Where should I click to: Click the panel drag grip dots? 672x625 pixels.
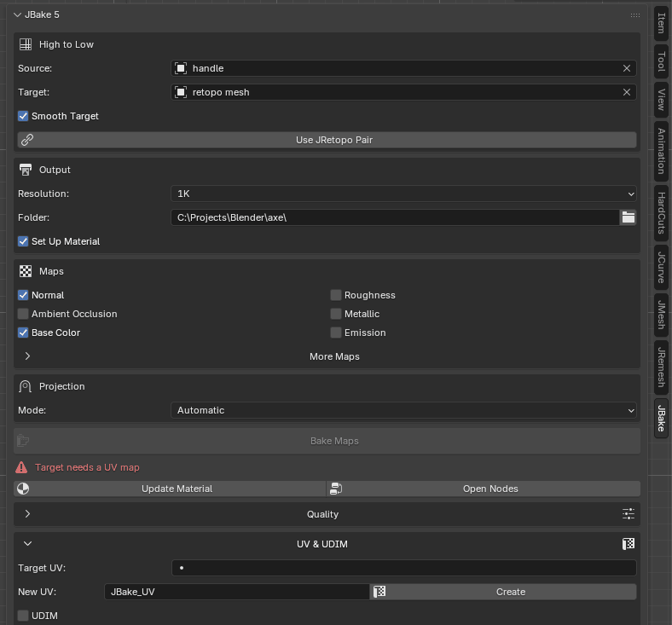(635, 15)
